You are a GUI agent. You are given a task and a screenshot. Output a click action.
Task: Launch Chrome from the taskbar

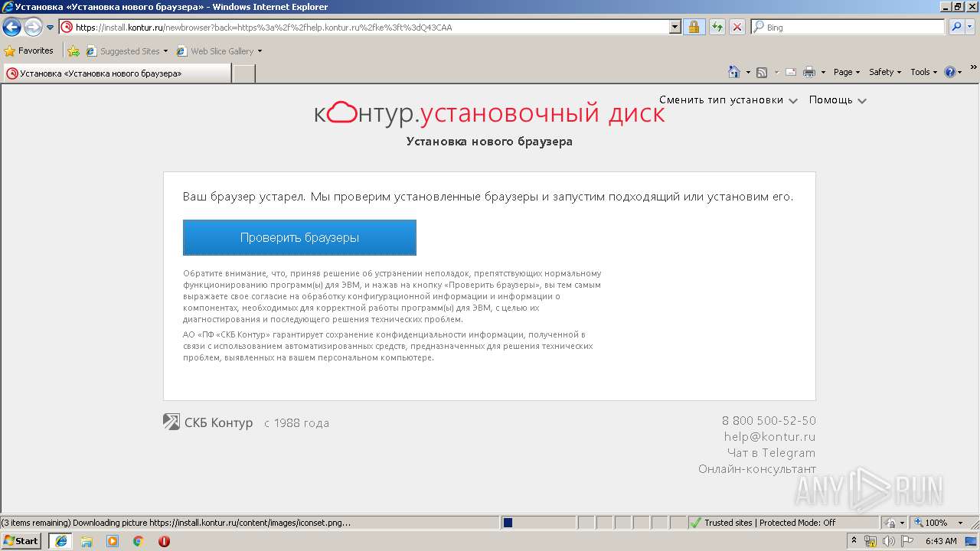click(x=138, y=541)
